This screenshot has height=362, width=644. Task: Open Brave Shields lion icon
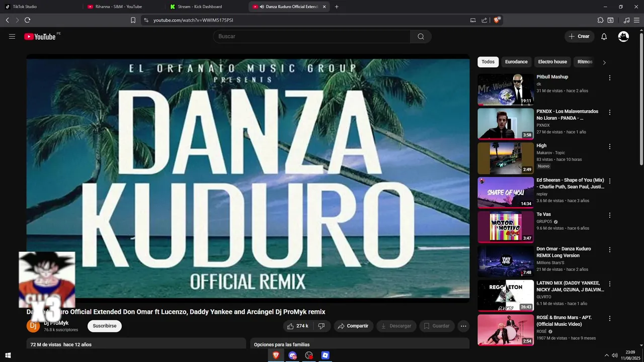pos(497,20)
